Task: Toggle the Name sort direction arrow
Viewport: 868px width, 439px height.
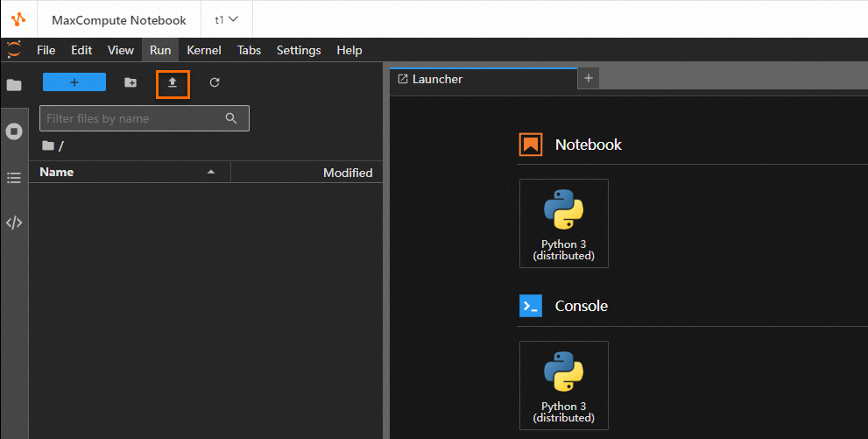Action: click(211, 172)
